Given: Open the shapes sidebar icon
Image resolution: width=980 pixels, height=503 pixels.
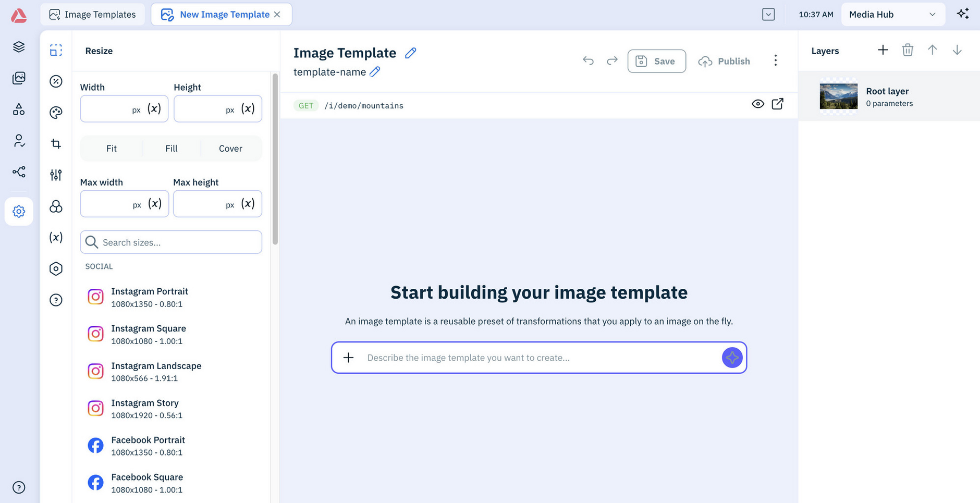Looking at the screenshot, I should (x=19, y=109).
